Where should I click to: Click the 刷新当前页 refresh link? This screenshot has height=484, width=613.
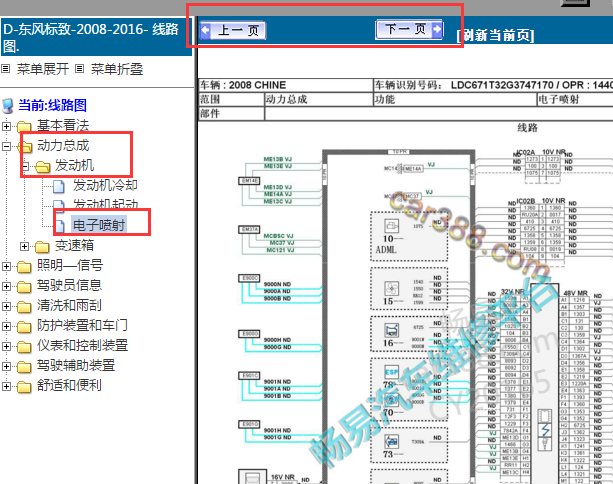[x=495, y=35]
